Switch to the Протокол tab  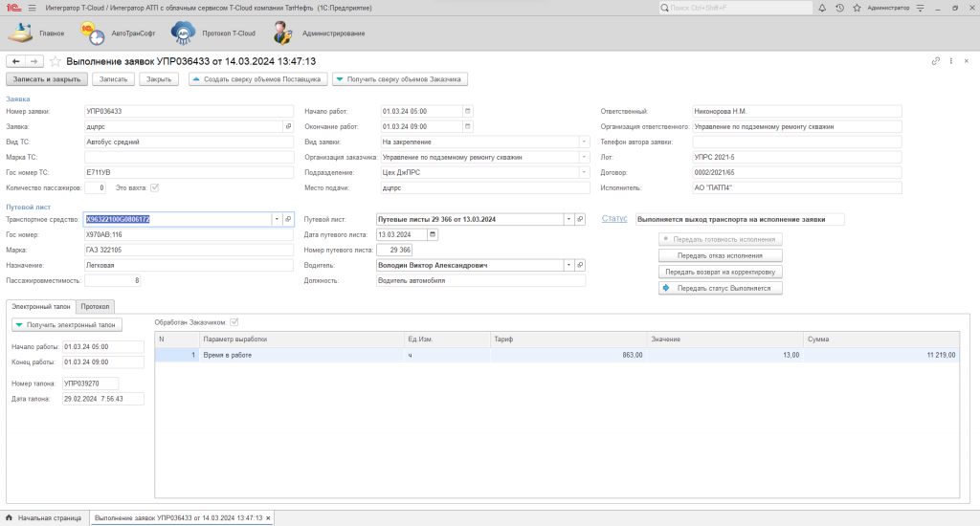[x=95, y=306]
